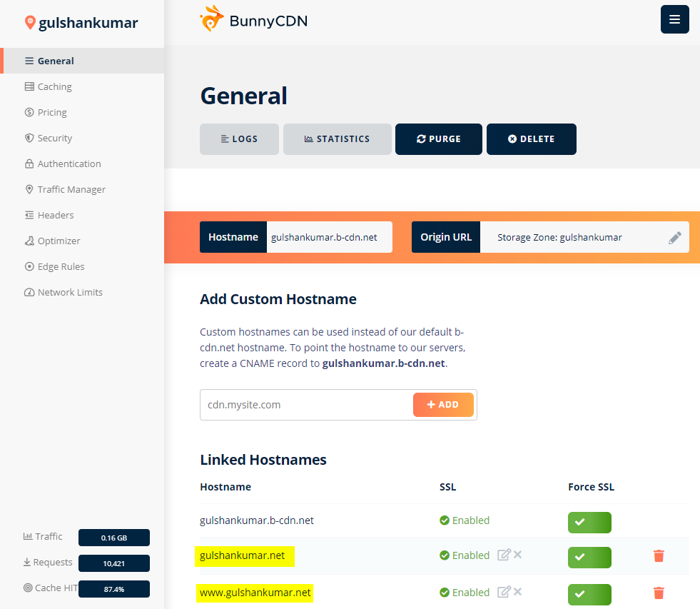Click bold gulshankumar.b-cdn.net in CNAME description
The image size is (700, 609).
(383, 363)
